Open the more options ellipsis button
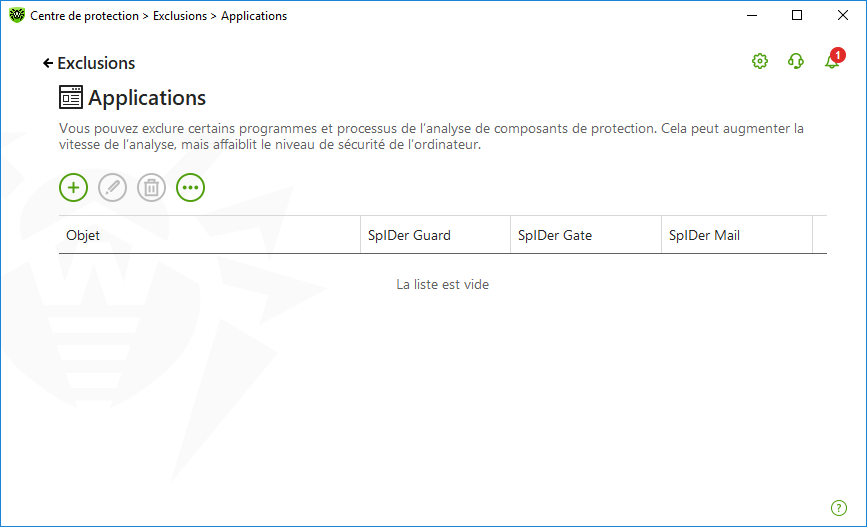Screen dimensions: 867x527 pos(190,187)
